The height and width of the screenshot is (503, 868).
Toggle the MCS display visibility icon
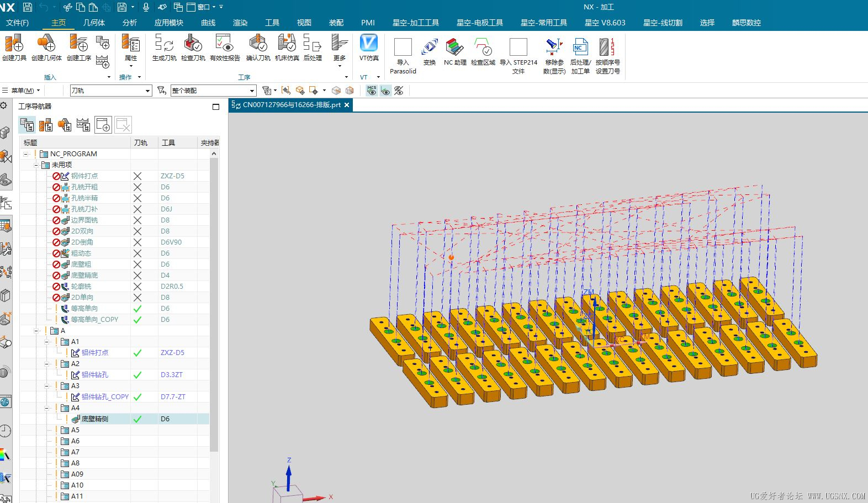(x=372, y=91)
